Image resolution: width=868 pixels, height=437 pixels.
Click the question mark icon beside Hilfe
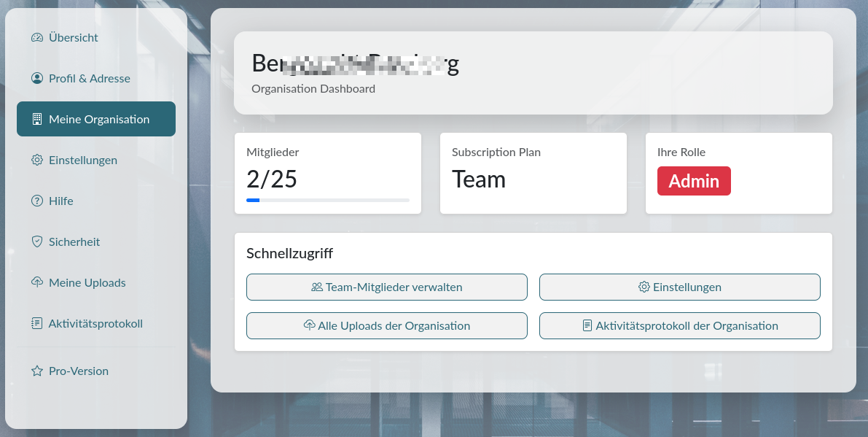pos(37,201)
